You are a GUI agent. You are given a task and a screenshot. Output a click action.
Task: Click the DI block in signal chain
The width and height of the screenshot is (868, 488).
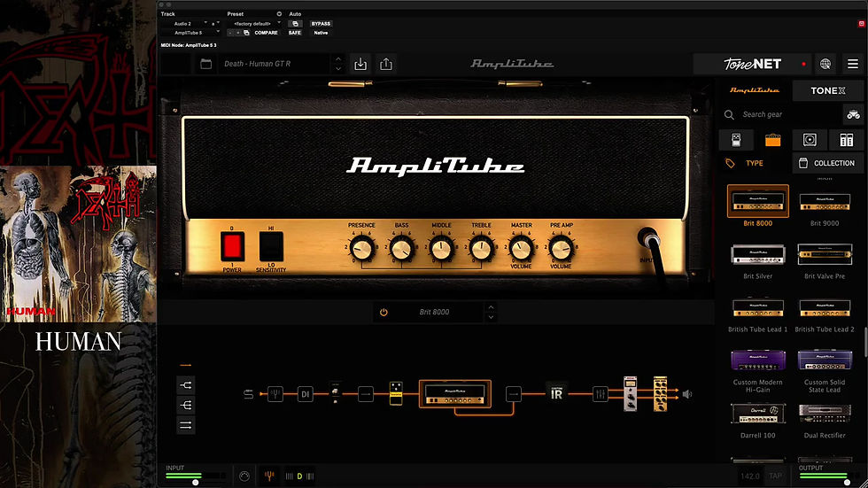pyautogui.click(x=305, y=394)
